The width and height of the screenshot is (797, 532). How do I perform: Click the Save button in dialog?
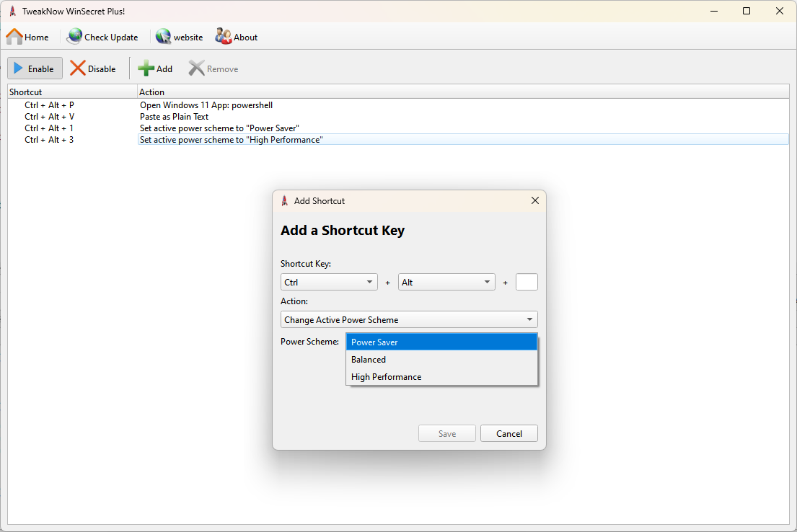[447, 433]
